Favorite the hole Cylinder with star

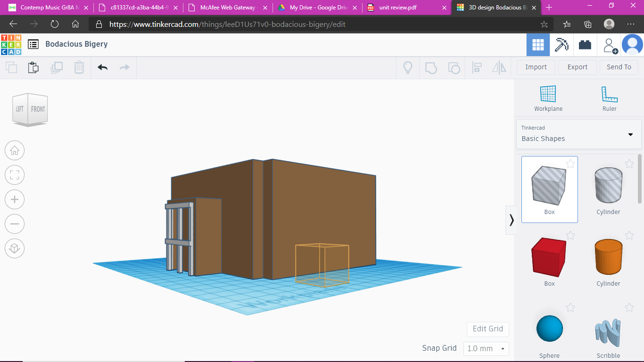pyautogui.click(x=629, y=164)
